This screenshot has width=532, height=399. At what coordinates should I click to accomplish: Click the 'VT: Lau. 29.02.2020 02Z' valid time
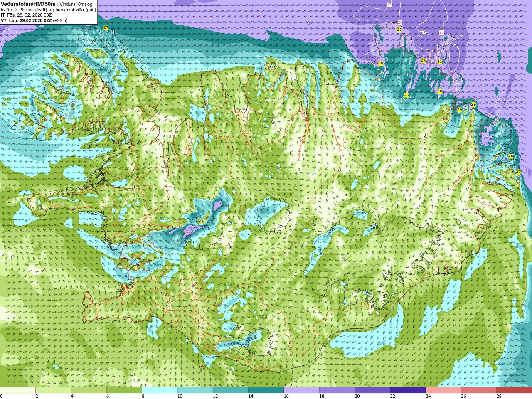point(26,20)
